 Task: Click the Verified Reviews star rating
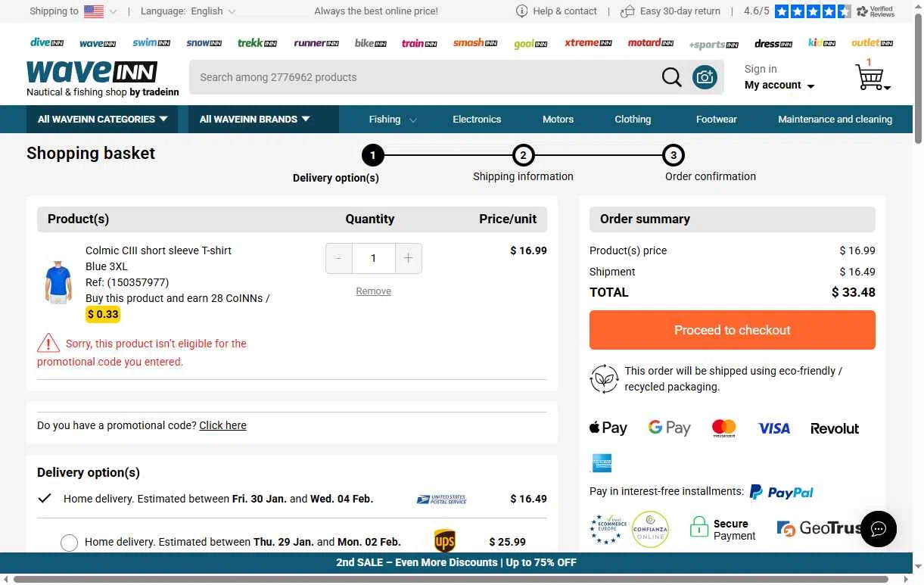click(x=812, y=11)
